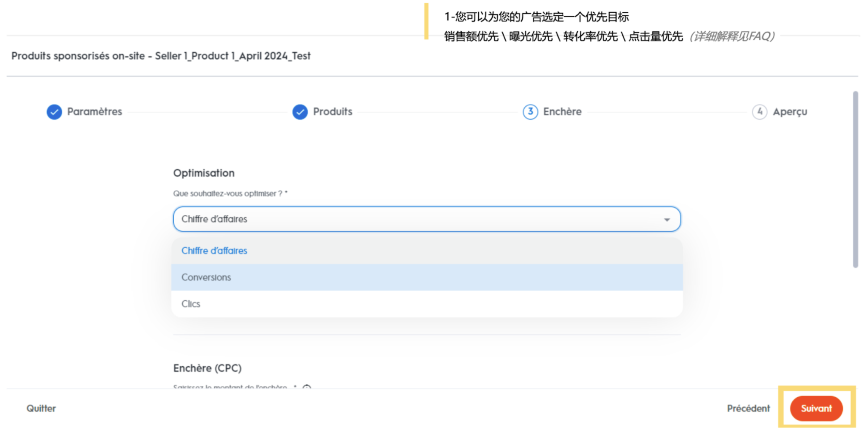Click the Enchère (CPC) section heading
868x440 pixels.
click(x=207, y=368)
